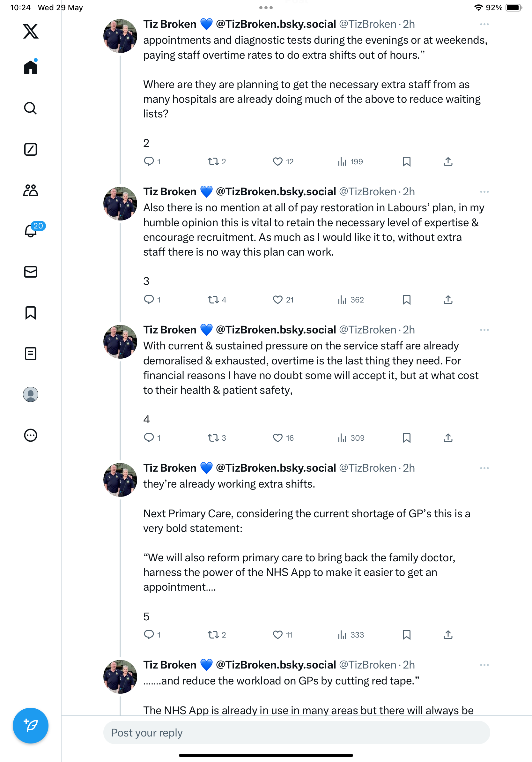Open Profile avatar item in sidebar

click(x=31, y=394)
